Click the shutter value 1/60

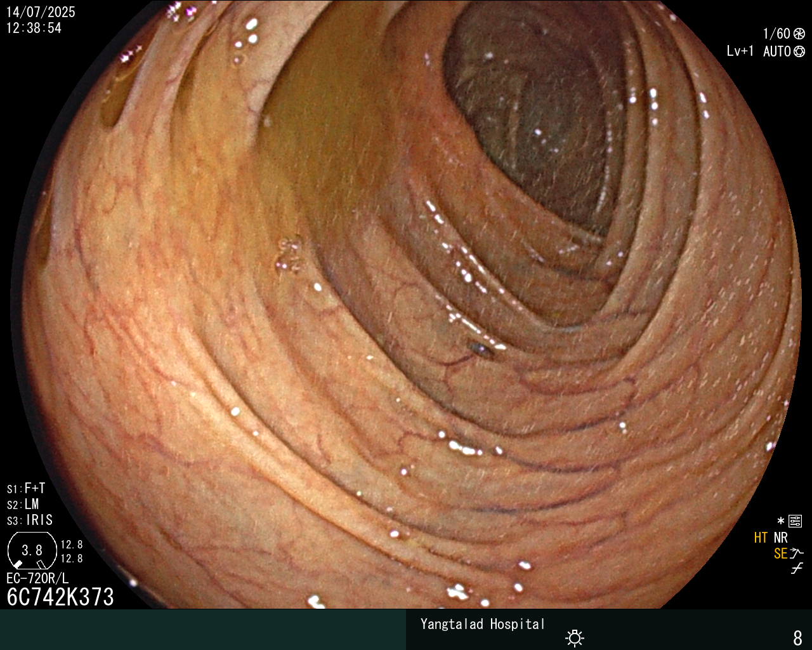776,34
